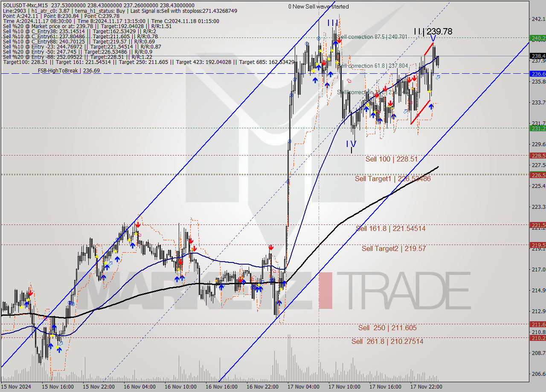This screenshot has width=546, height=392.
Task: Click the 233.7 price axis value
Action: 538,102
